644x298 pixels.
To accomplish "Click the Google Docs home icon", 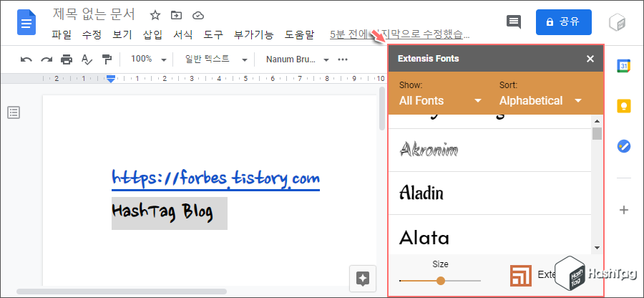I will pyautogui.click(x=26, y=21).
